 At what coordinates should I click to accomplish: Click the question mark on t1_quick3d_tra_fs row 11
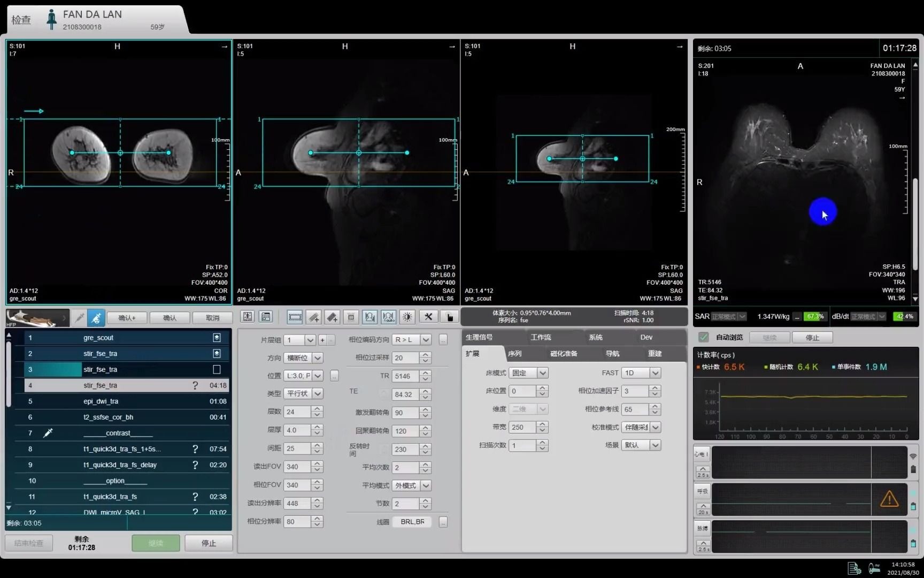click(x=195, y=497)
